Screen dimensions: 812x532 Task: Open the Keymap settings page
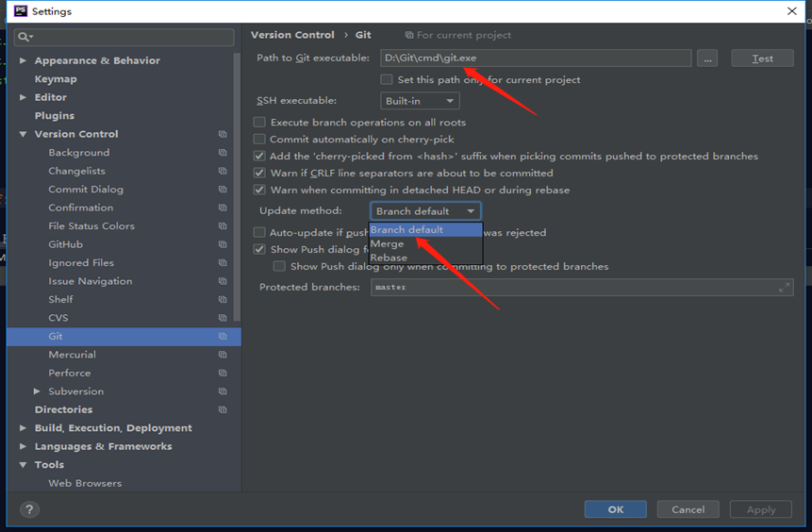pos(56,79)
